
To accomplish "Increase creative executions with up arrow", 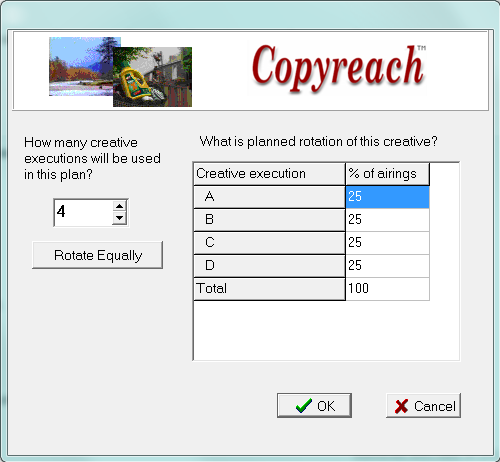I will click(x=119, y=206).
